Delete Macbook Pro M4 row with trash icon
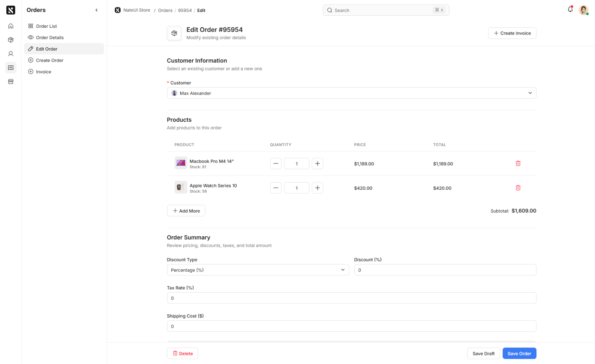595x364 pixels. coord(518,163)
